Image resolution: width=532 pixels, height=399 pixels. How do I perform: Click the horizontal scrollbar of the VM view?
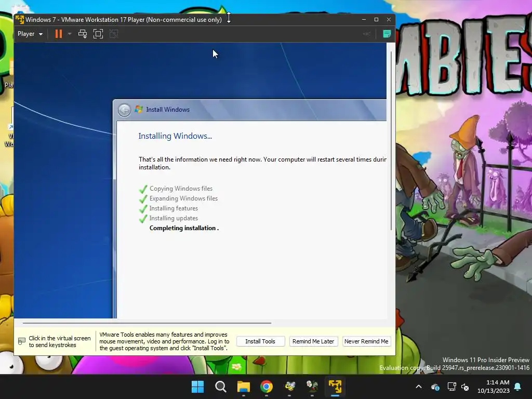point(147,323)
